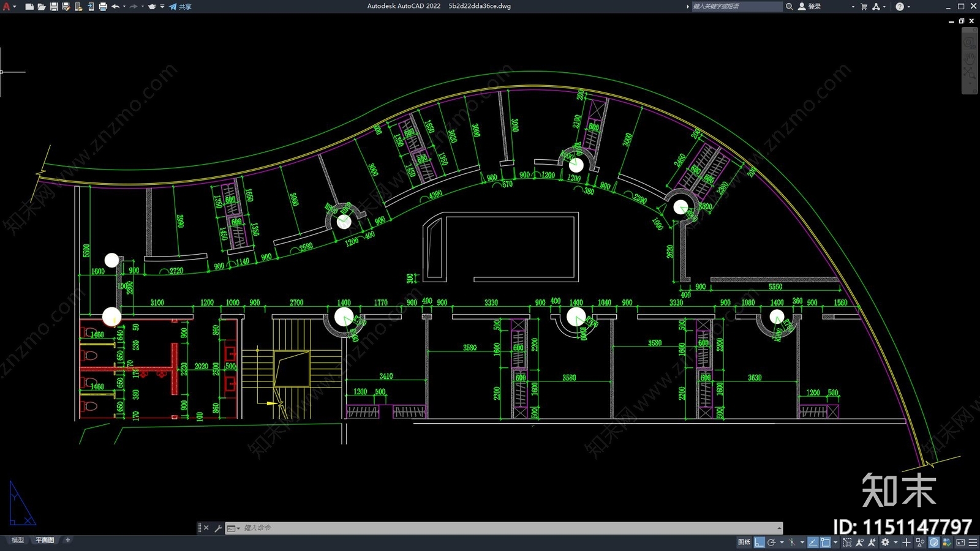
Task: Toggle clean screen icon
Action: pyautogui.click(x=960, y=542)
